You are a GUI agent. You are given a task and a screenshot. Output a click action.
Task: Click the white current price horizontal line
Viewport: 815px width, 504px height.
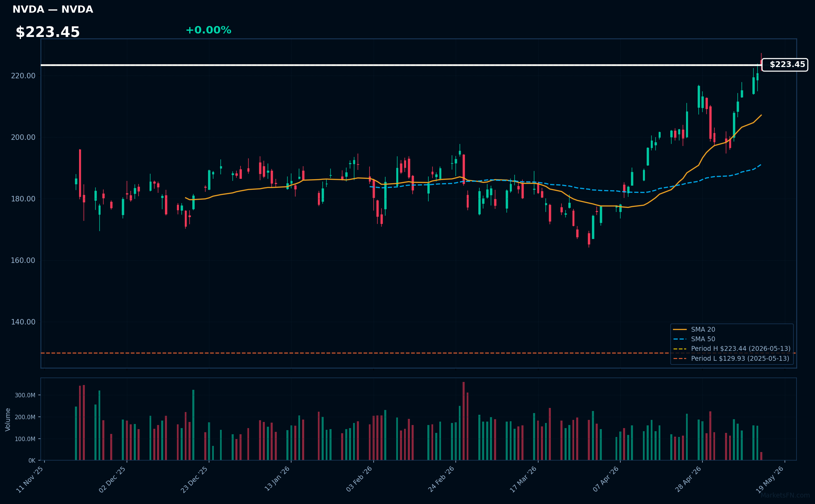401,65
